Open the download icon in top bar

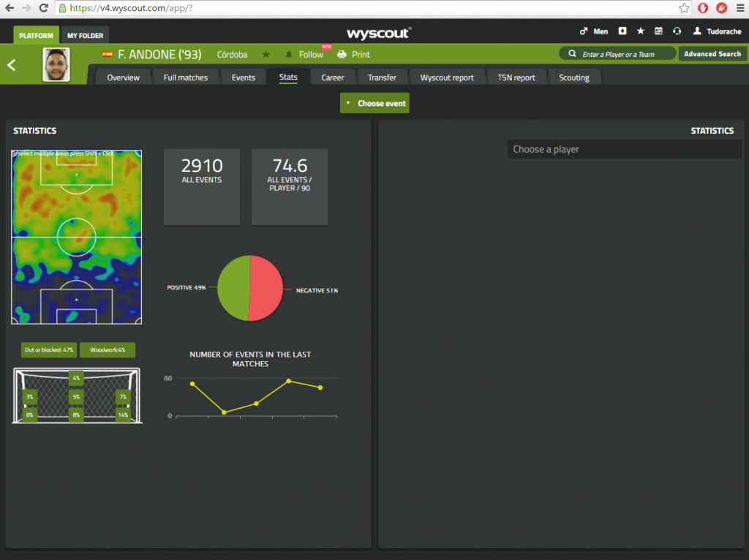pyautogui.click(x=622, y=31)
